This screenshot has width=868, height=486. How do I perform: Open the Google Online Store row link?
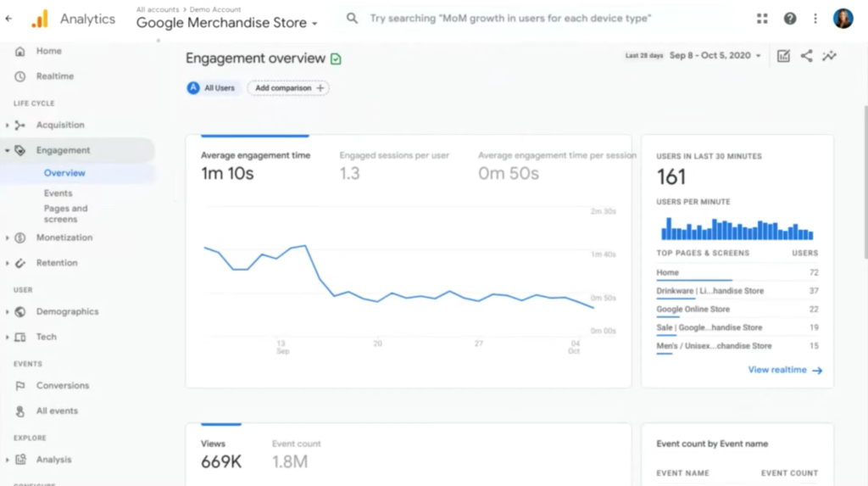tap(693, 310)
